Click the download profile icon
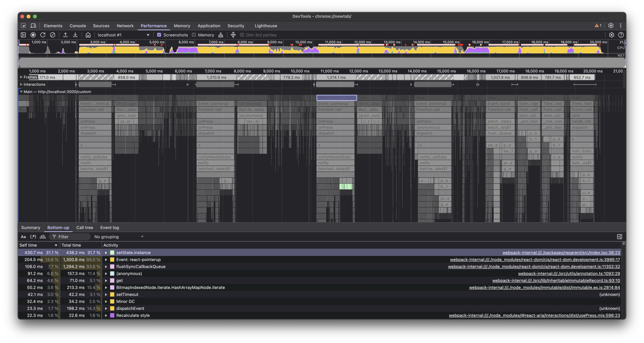The width and height of the screenshot is (644, 343). pyautogui.click(x=75, y=35)
